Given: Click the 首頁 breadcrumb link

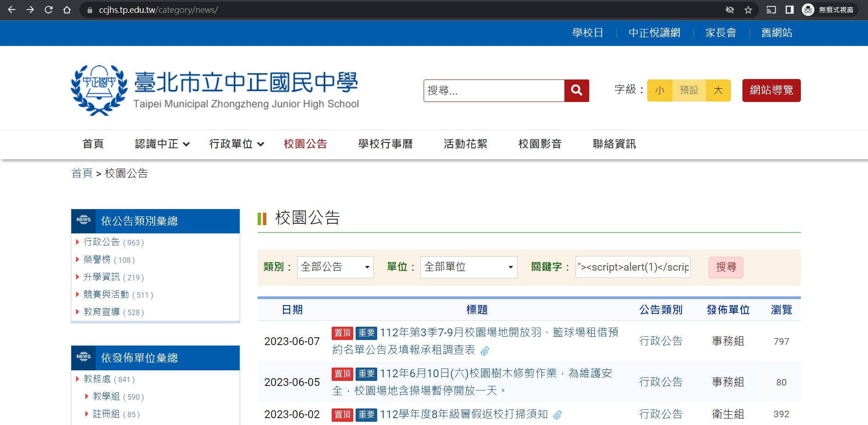Looking at the screenshot, I should click(x=82, y=173).
